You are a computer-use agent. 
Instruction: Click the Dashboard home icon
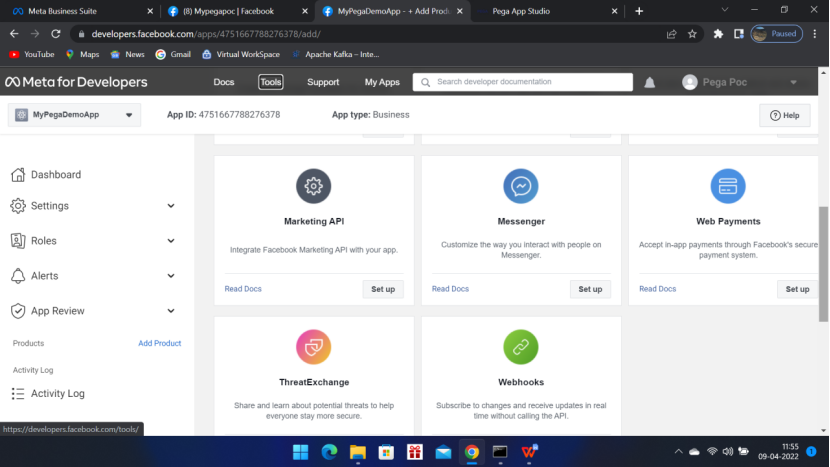click(x=18, y=174)
